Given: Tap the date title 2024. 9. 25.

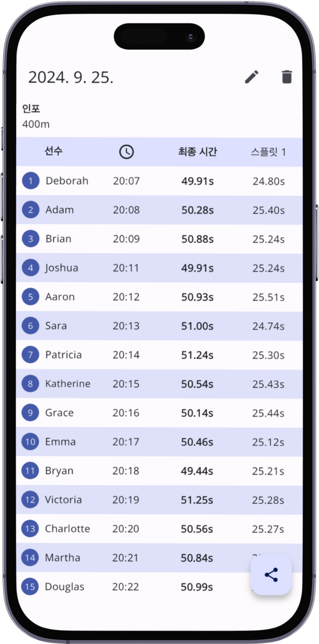Looking at the screenshot, I should point(71,78).
